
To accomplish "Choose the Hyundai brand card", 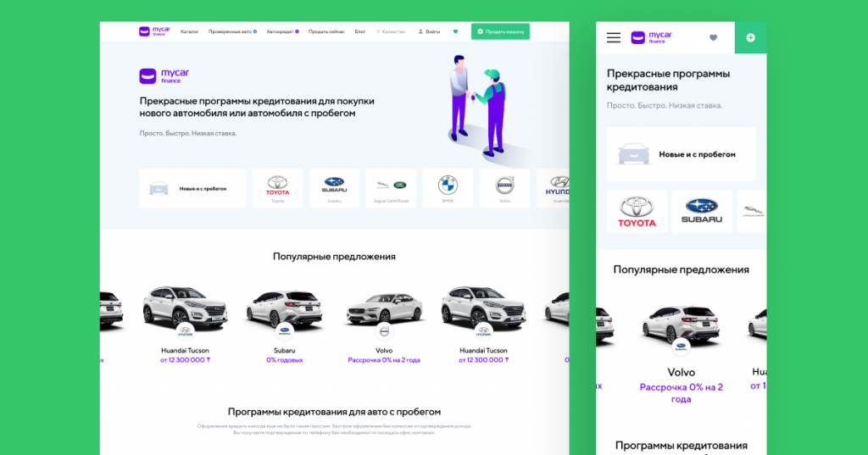I will click(x=553, y=189).
